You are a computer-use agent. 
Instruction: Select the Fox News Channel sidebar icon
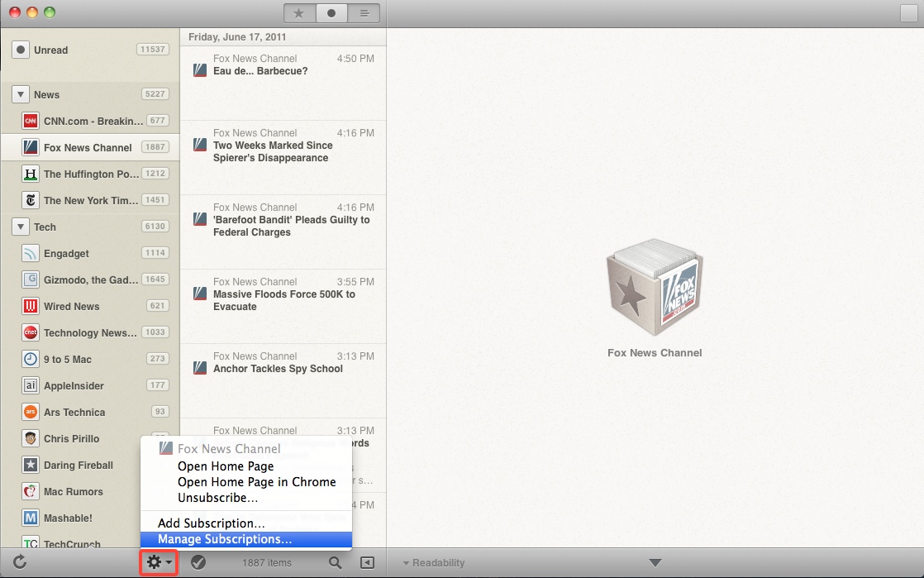tap(30, 147)
